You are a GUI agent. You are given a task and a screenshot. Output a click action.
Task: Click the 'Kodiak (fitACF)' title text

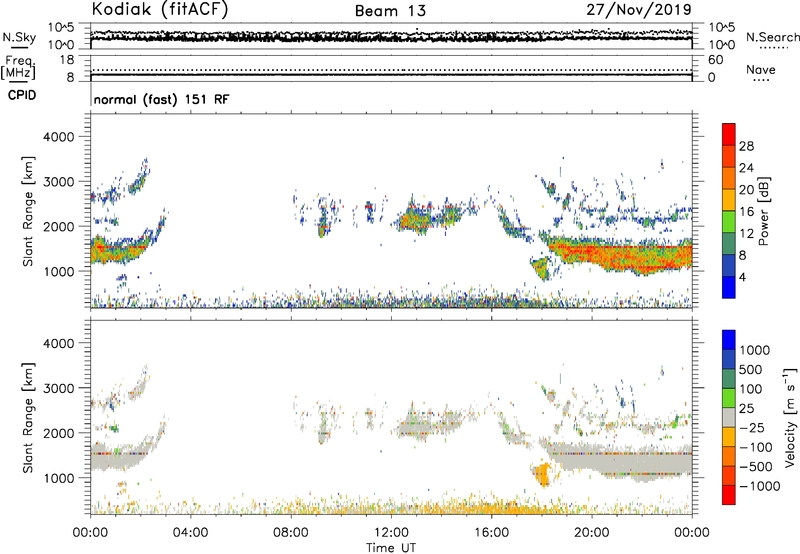(160, 10)
